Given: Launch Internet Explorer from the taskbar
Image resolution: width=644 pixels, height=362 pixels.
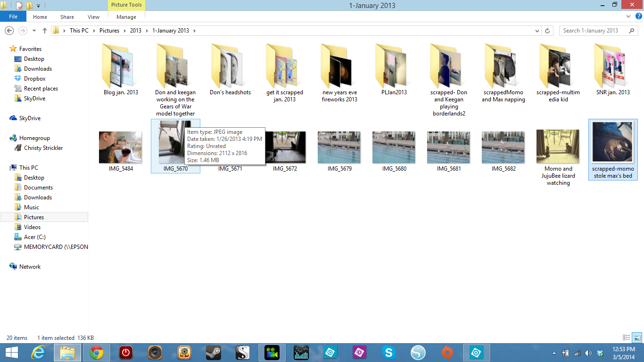Looking at the screenshot, I should pyautogui.click(x=38, y=352).
